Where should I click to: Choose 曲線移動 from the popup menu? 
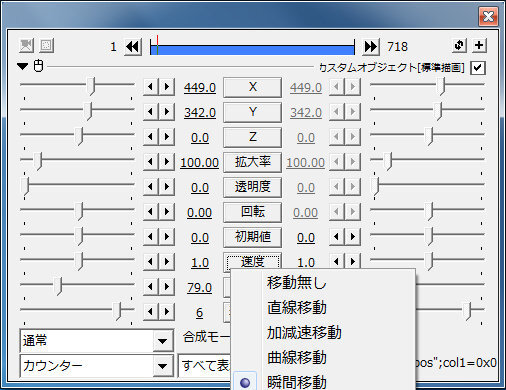click(323, 358)
